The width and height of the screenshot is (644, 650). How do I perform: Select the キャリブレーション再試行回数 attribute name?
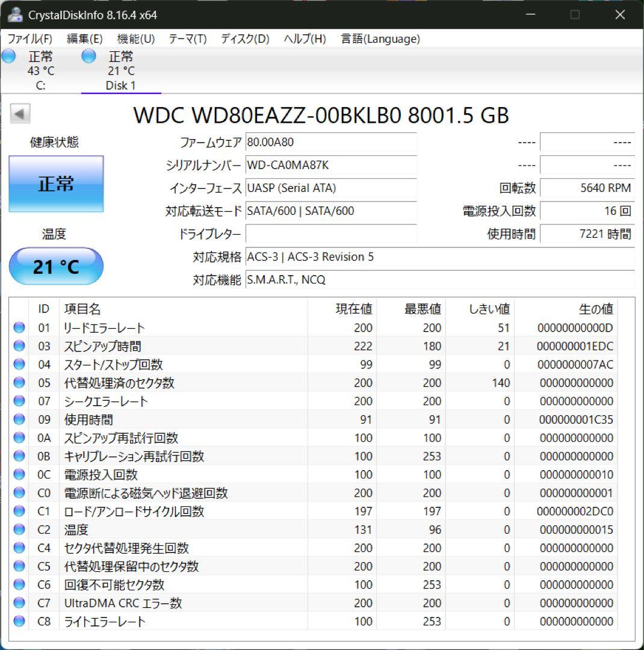pyautogui.click(x=134, y=456)
